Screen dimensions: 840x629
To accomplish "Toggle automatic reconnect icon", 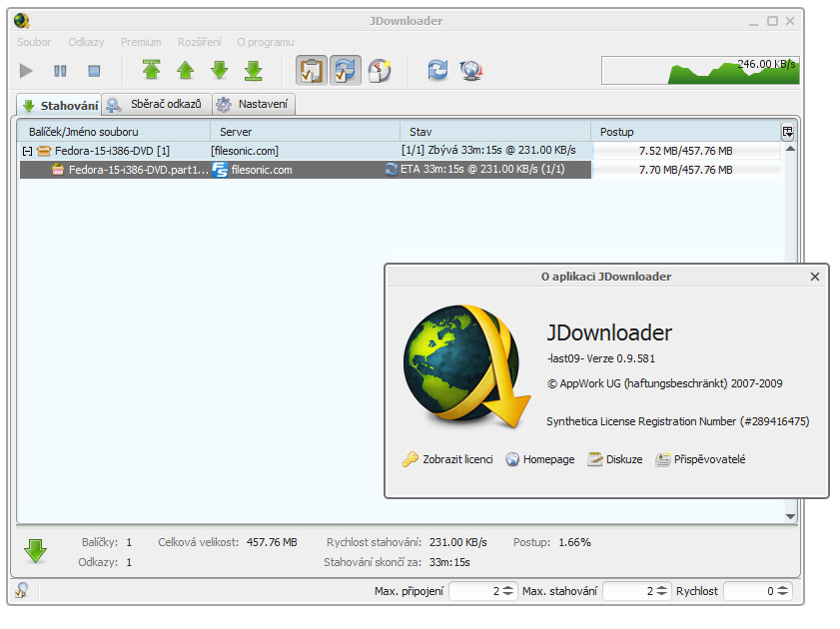I will click(345, 70).
